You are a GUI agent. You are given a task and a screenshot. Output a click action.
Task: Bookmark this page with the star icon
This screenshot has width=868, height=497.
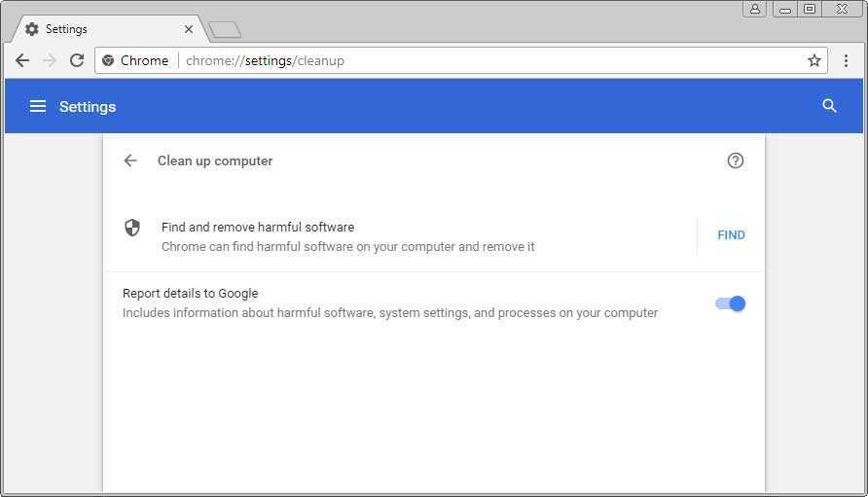pos(814,60)
